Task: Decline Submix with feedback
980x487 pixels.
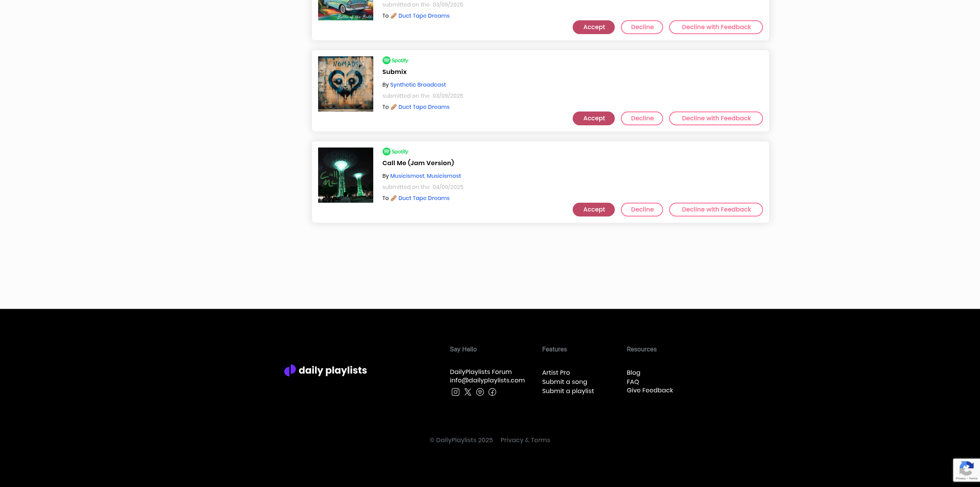Action: (716, 118)
